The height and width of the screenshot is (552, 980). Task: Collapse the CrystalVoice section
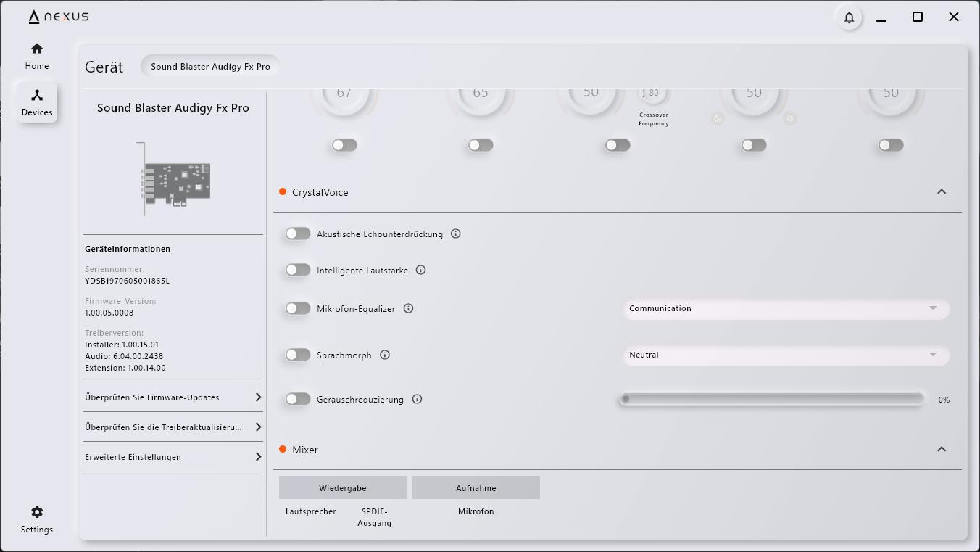[x=941, y=192]
